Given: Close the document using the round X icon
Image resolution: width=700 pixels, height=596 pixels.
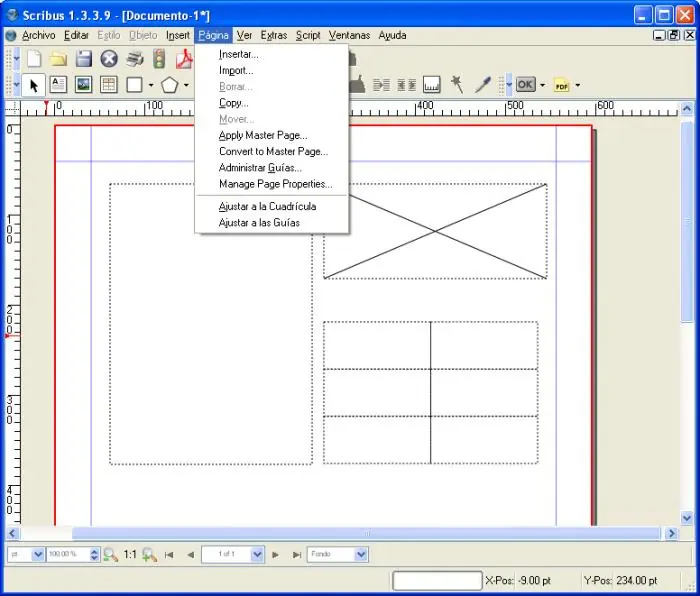Looking at the screenshot, I should pos(109,59).
